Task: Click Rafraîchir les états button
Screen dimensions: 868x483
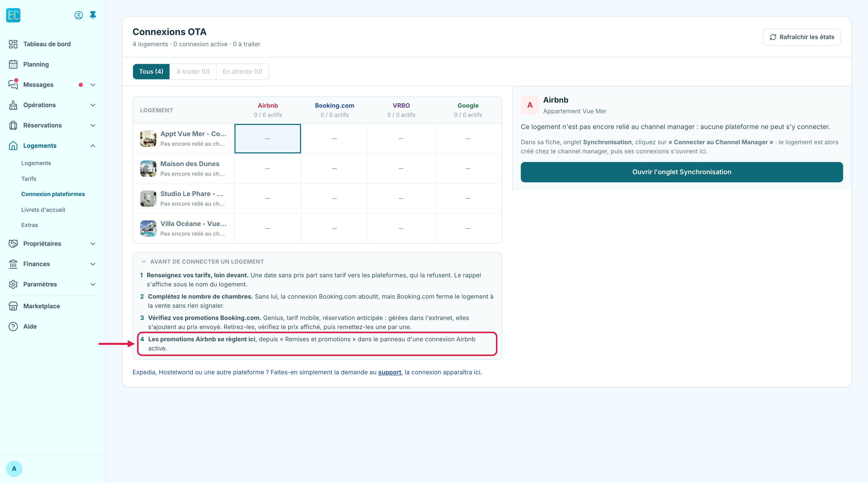Action: (802, 37)
